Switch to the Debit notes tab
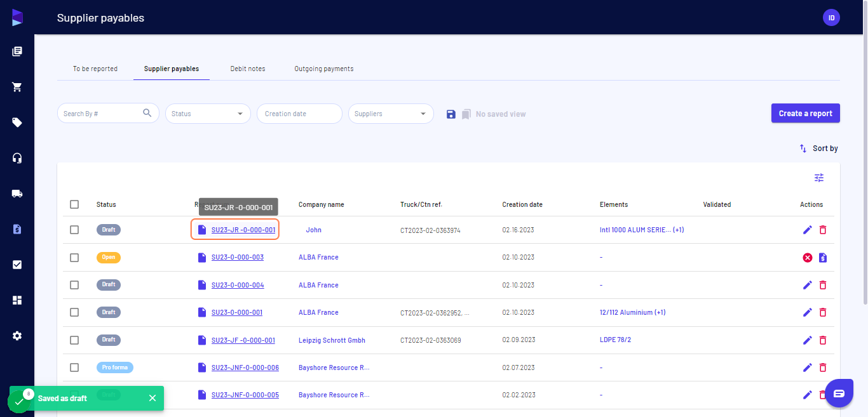The width and height of the screenshot is (868, 417). pos(248,69)
